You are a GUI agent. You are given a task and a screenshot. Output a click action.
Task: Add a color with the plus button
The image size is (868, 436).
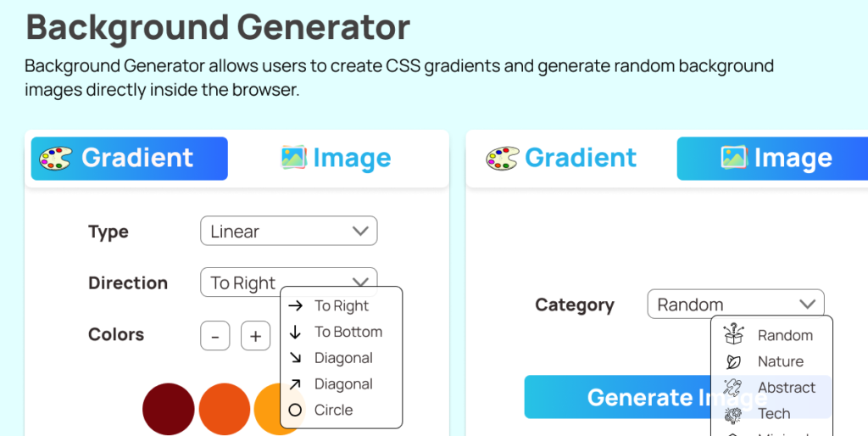point(255,336)
